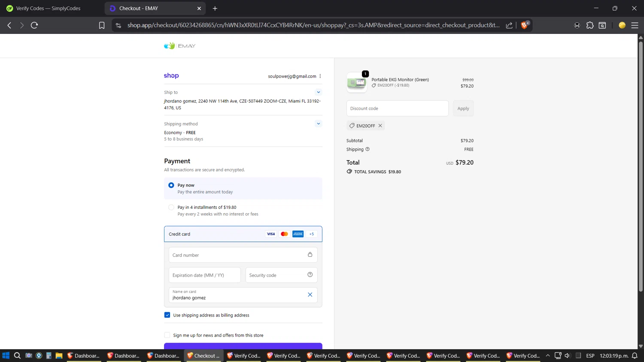Click the taskbar clock 12:03:19 p.m.
The image size is (644, 362).
[x=614, y=356]
